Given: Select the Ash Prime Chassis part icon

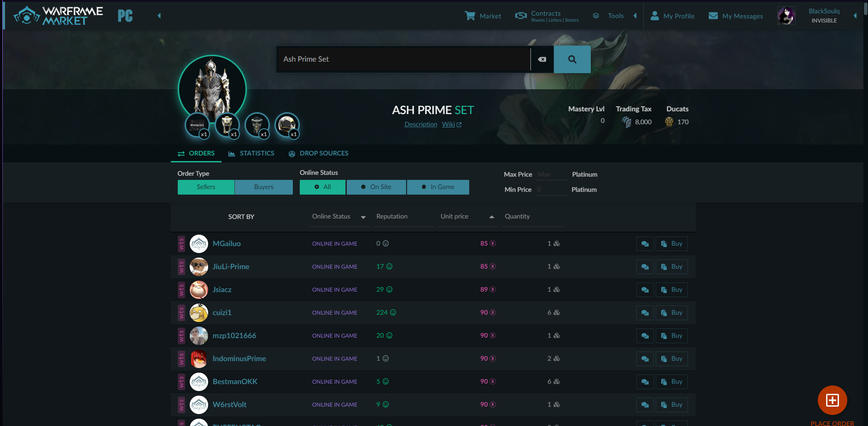Looking at the screenshot, I should coord(227,125).
